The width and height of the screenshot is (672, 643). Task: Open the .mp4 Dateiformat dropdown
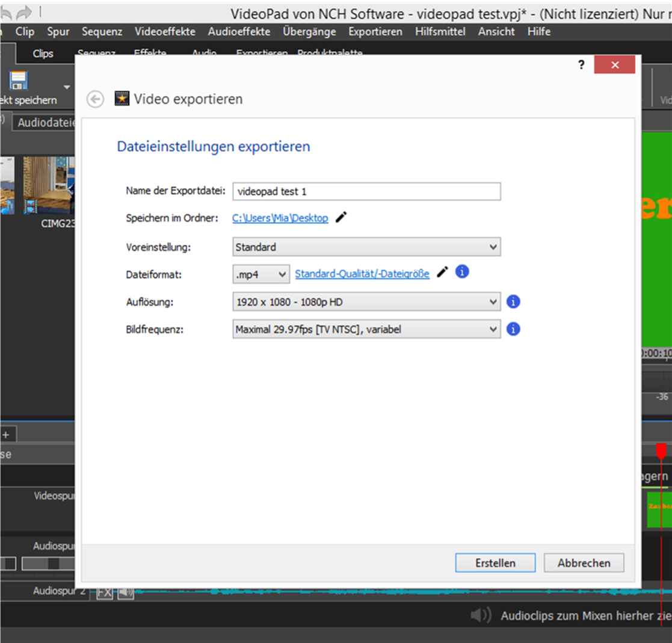coord(261,274)
